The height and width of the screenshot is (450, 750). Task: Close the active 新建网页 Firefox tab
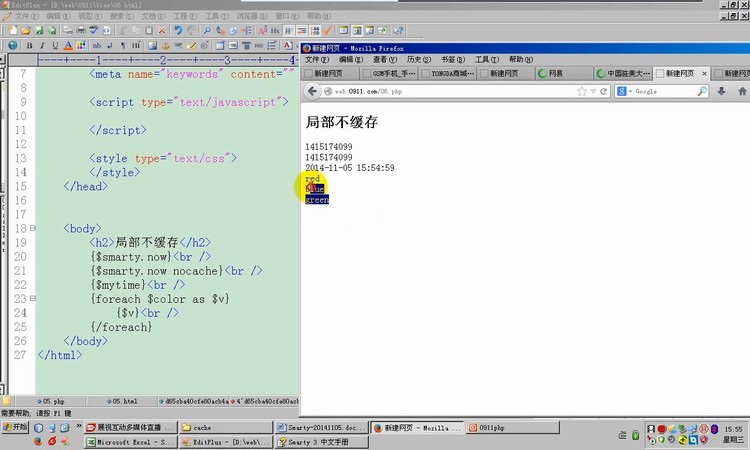pyautogui.click(x=704, y=74)
